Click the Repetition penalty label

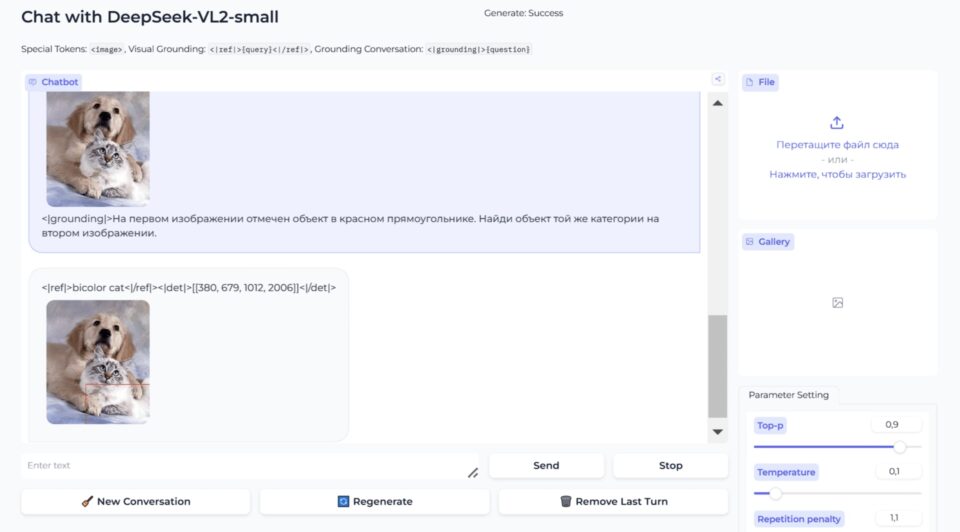799,519
